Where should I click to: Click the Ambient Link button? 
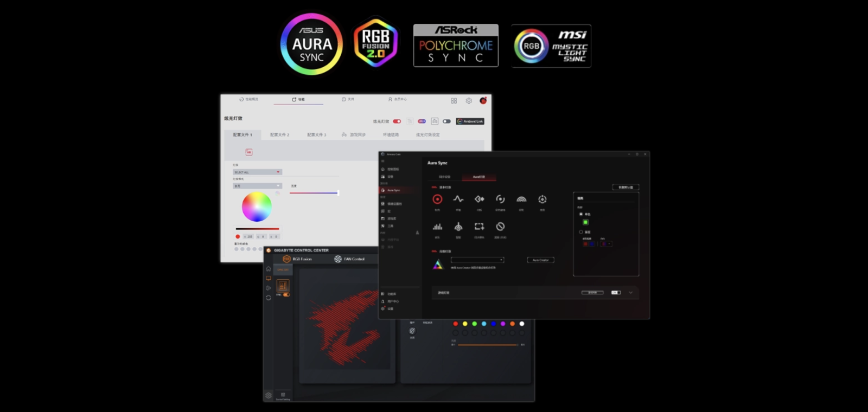pyautogui.click(x=470, y=121)
